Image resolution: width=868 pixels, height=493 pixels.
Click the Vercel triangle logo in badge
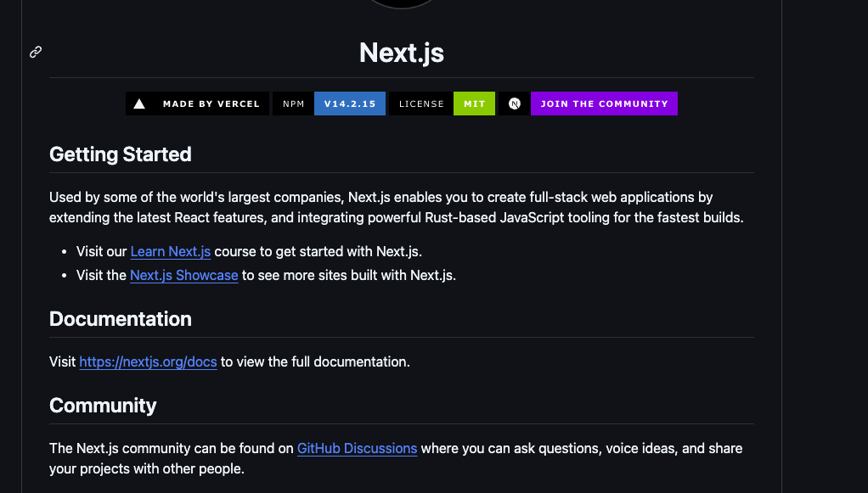(139, 104)
